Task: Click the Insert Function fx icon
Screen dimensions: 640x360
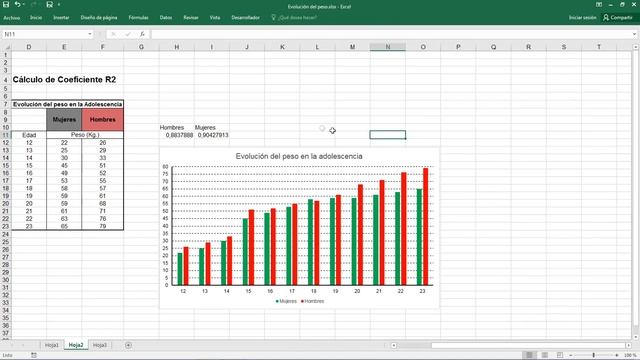Action: [x=142, y=34]
